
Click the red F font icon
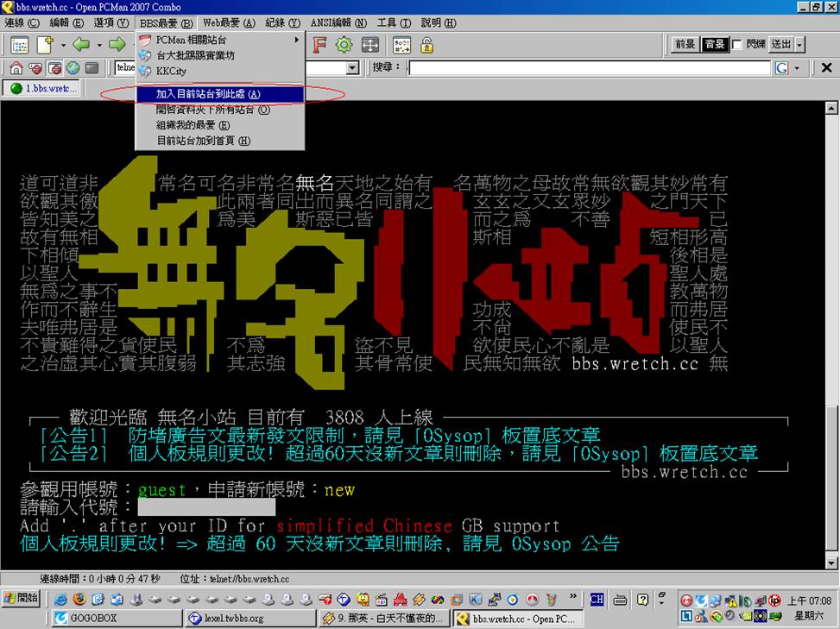pos(319,45)
